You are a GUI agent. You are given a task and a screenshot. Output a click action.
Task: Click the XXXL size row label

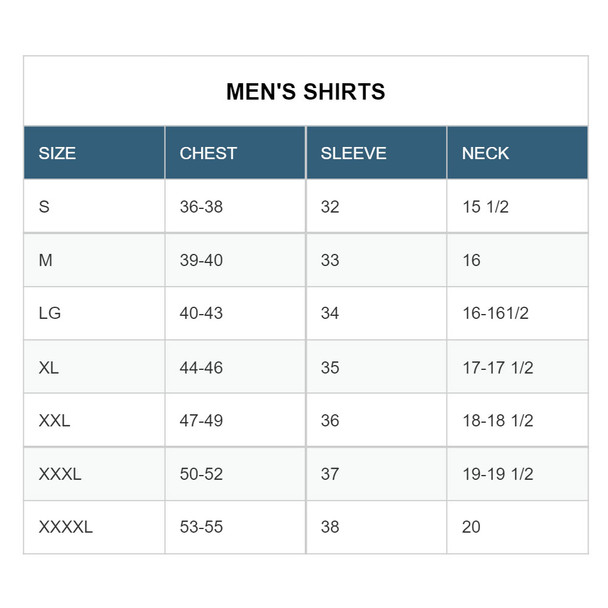[x=60, y=474]
